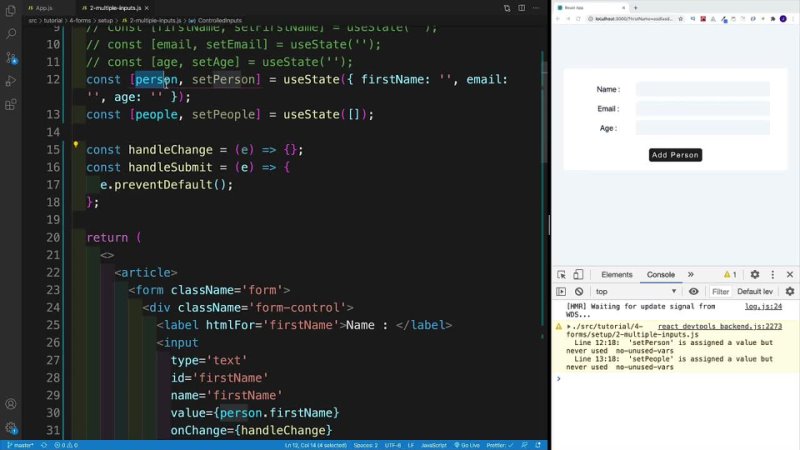Close the 2-multiple-inputs.js tab
The height and width of the screenshot is (450, 800).
pos(147,8)
